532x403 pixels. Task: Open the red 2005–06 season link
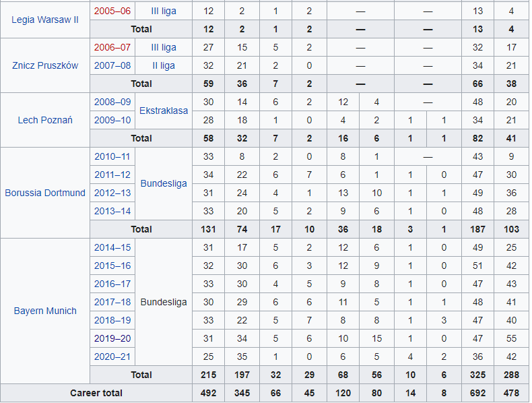point(112,11)
